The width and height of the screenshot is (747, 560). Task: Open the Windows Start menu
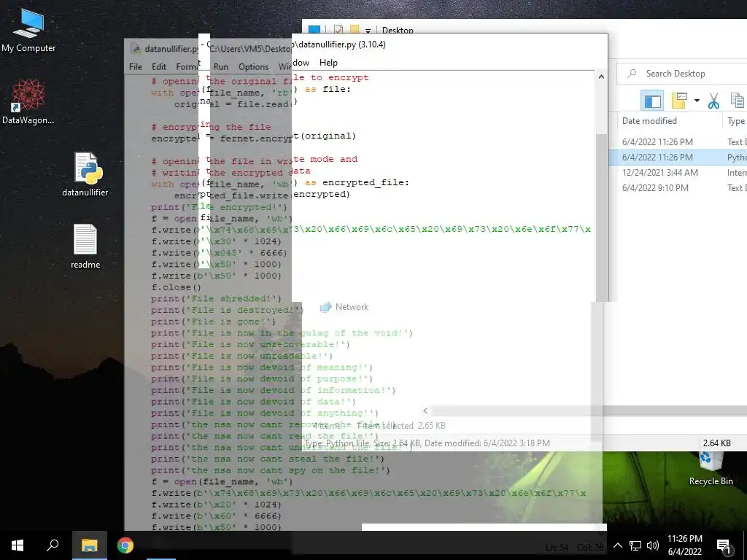(x=18, y=545)
